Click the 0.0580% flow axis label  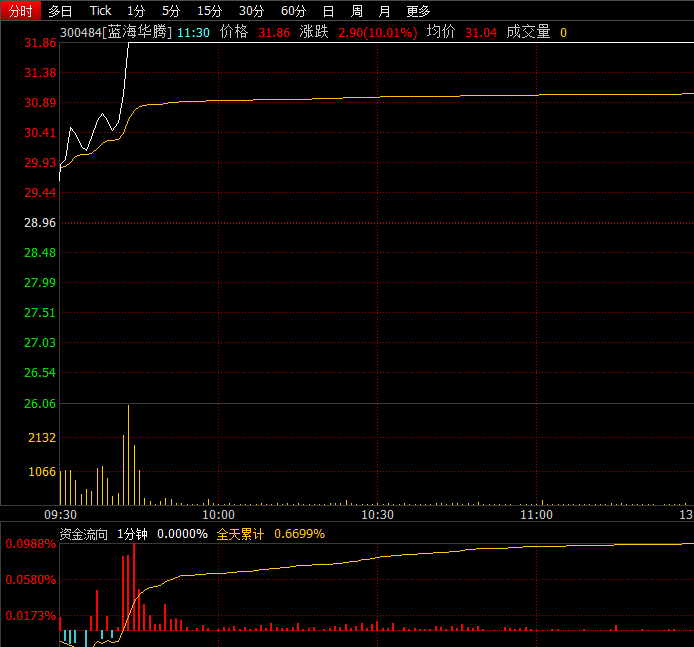pyautogui.click(x=31, y=580)
